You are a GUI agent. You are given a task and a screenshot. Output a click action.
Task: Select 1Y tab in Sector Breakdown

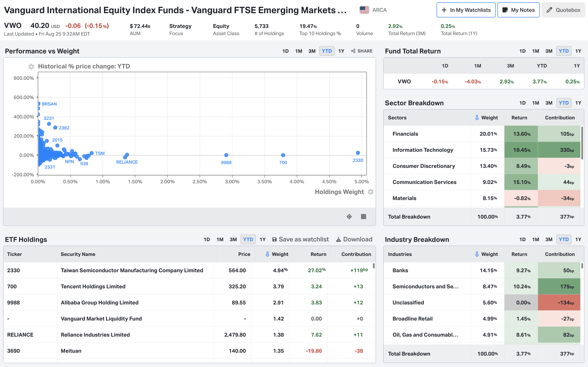click(x=578, y=103)
